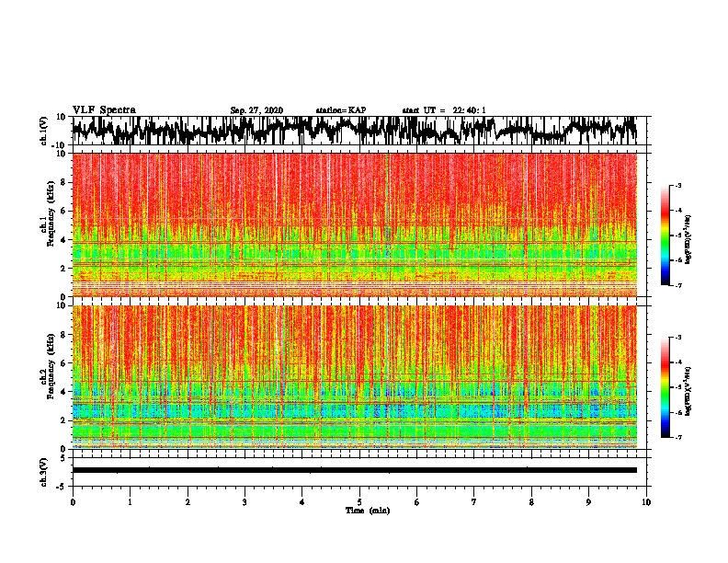Click the ch.2 Frequency (kHz) axis label
This screenshot has height=563, width=728.
50,365
